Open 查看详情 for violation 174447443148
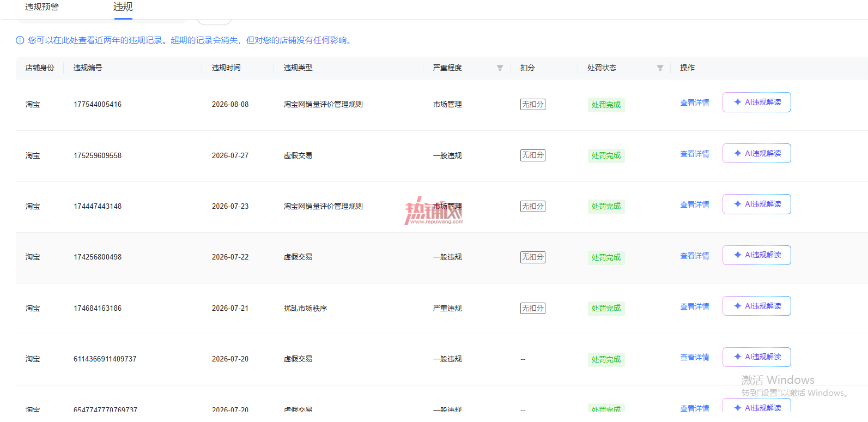The image size is (868, 422). coord(695,204)
